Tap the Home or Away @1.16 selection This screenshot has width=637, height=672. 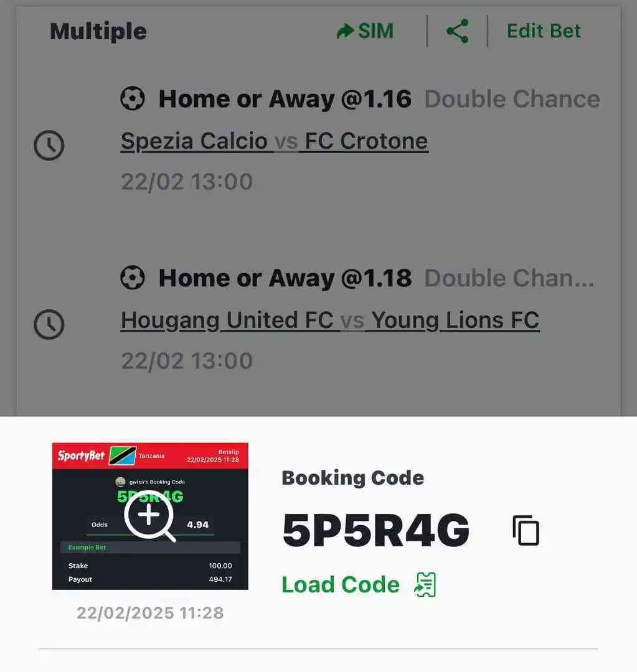coord(285,99)
